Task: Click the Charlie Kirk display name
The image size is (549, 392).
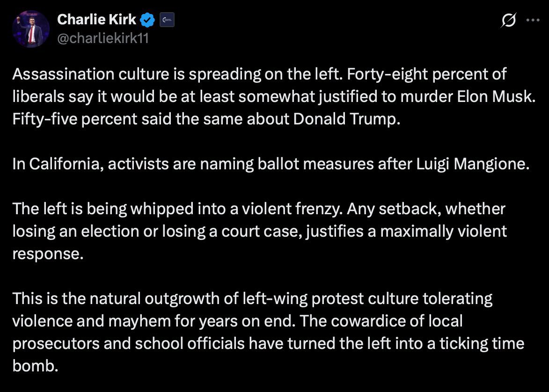Action: click(x=96, y=20)
